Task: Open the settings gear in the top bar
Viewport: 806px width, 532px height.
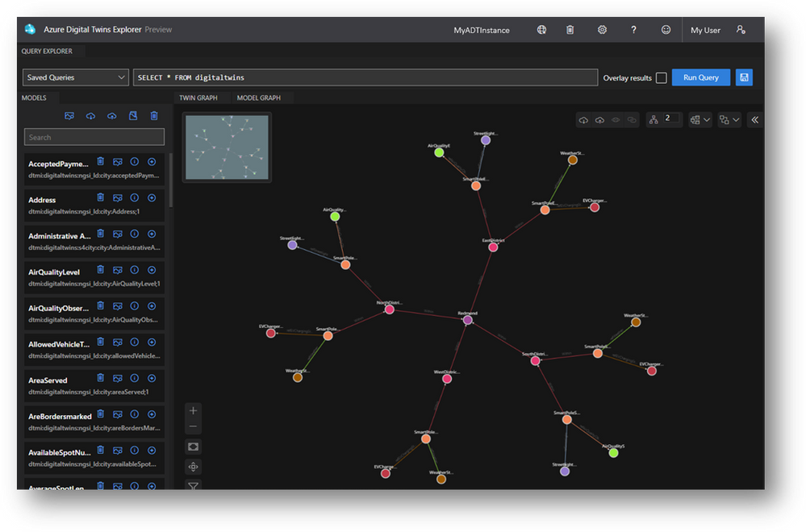Action: [602, 30]
